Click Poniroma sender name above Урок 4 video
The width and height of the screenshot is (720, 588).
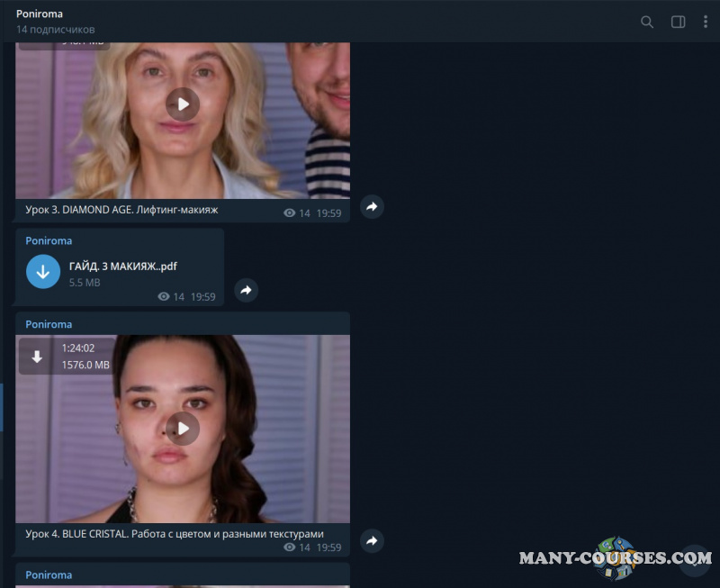(49, 324)
